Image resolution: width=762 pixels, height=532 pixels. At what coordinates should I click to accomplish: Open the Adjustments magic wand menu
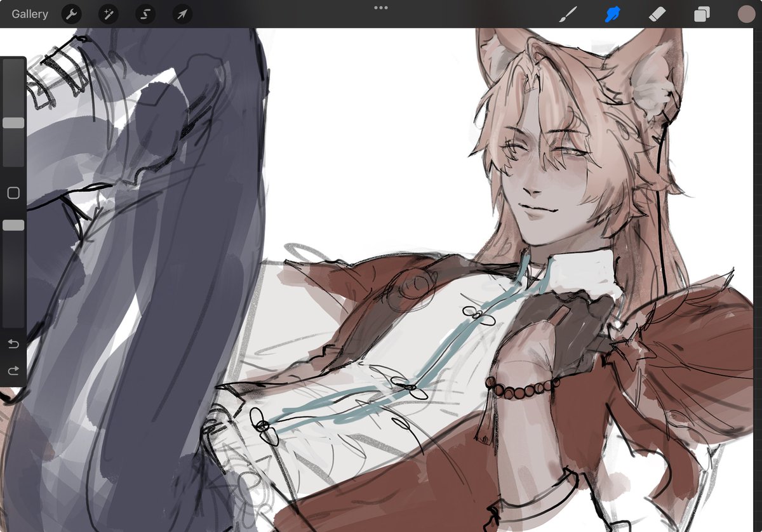pos(109,14)
